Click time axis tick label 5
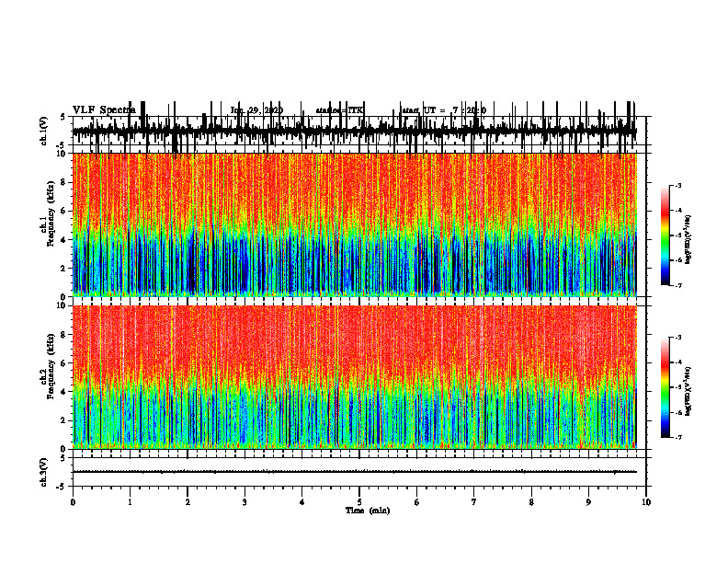 click(x=359, y=502)
